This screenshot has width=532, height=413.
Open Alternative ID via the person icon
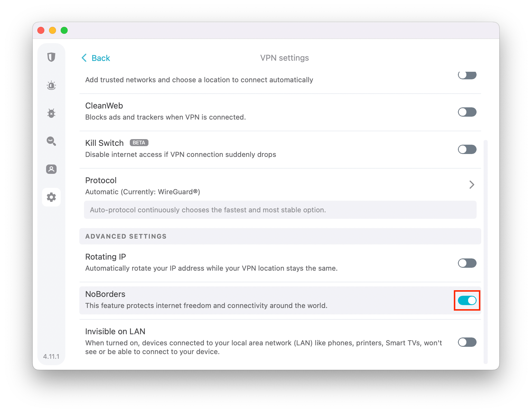[51, 169]
